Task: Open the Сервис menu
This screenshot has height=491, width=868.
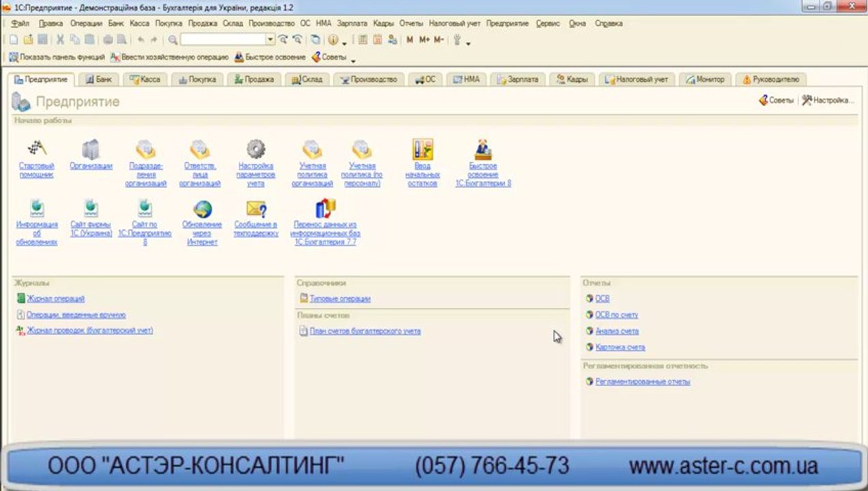Action: click(x=548, y=23)
